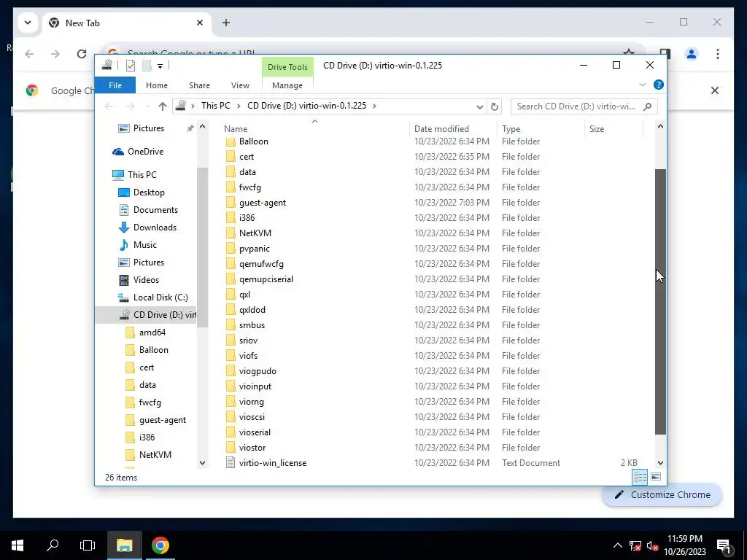The width and height of the screenshot is (747, 560).
Task: Click the pinned Pictures quick access item
Action: (149, 128)
